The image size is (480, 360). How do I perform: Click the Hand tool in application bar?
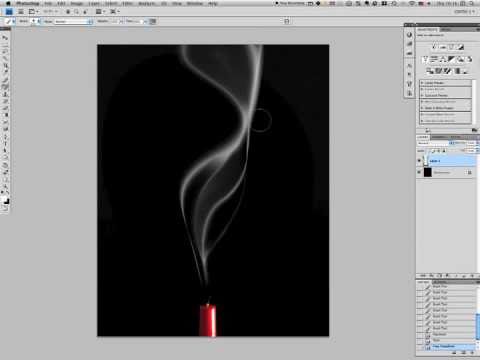(x=68, y=12)
